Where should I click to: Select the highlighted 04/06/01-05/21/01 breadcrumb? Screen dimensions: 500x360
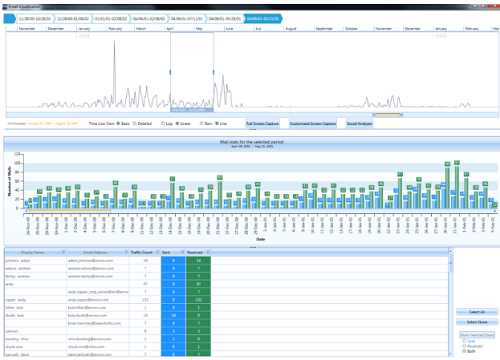click(263, 19)
